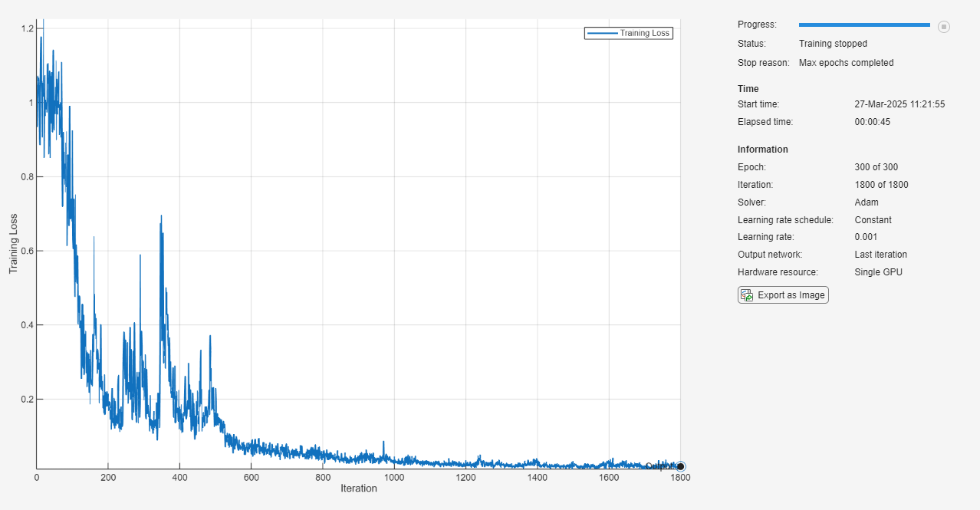The height and width of the screenshot is (510, 980).
Task: Click the Training Loss legend text
Action: [x=645, y=33]
